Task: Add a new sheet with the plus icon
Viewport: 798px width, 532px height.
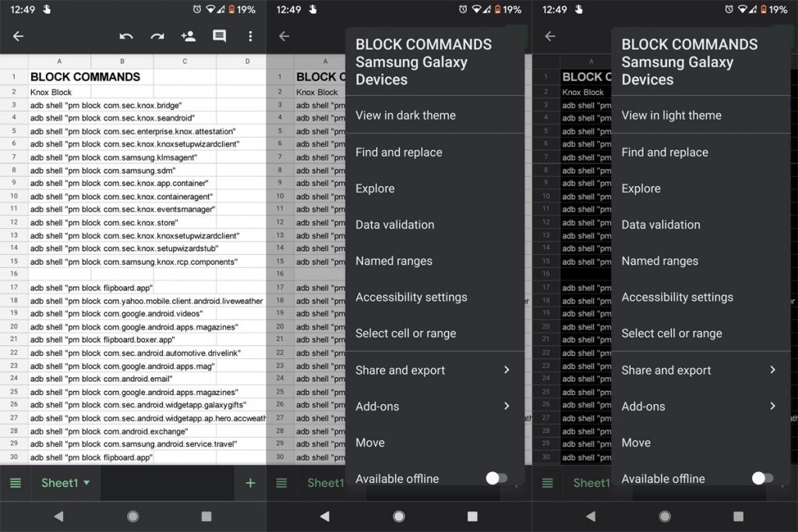Action: click(250, 483)
